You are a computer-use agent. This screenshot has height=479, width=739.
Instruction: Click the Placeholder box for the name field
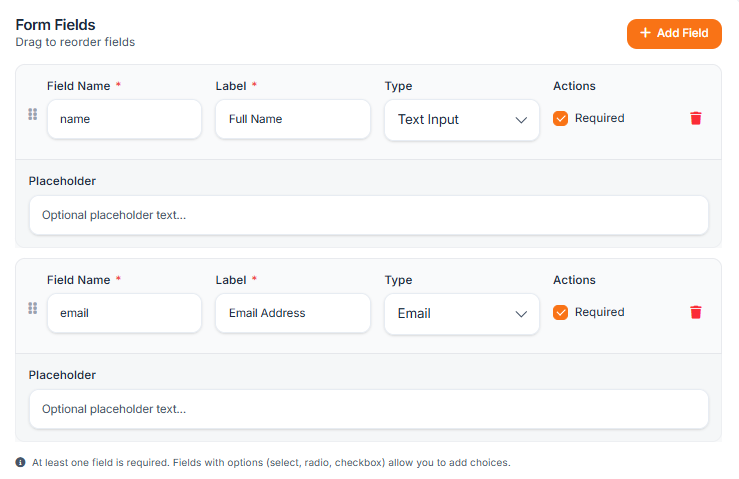tap(368, 215)
